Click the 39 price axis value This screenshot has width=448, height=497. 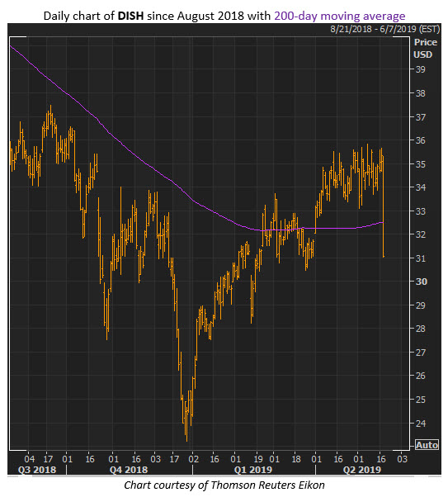(421, 69)
